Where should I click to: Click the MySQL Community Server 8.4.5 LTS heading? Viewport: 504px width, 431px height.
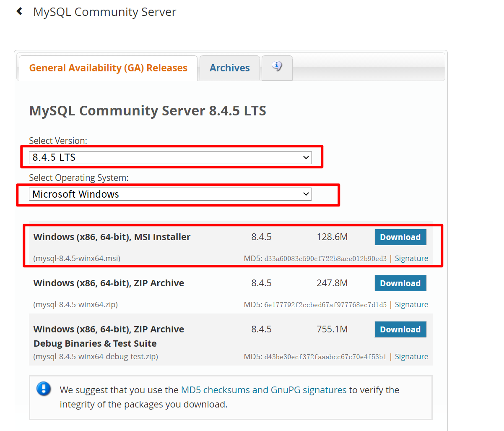pos(148,111)
